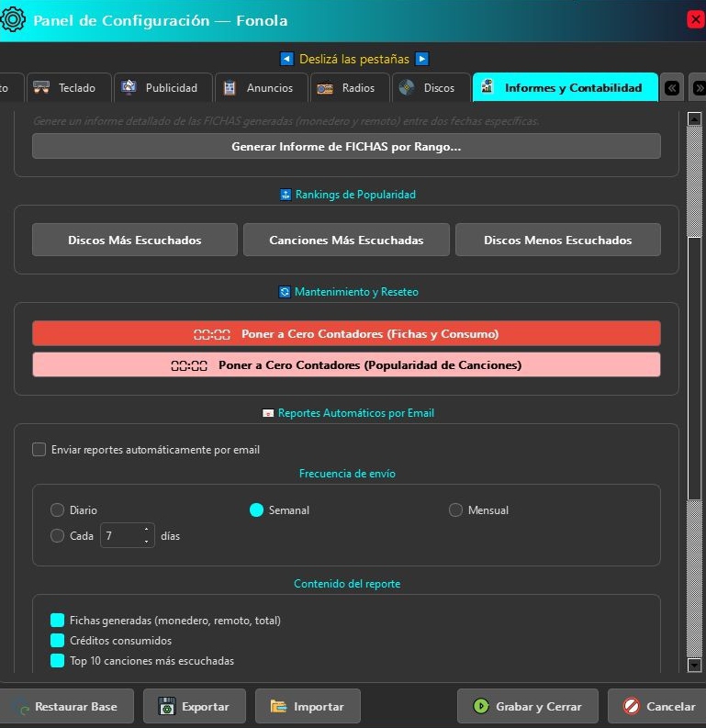The image size is (706, 728).
Task: Click the 00:00 counter icon on the Popularidad de Canciones button
Action: 189,366
